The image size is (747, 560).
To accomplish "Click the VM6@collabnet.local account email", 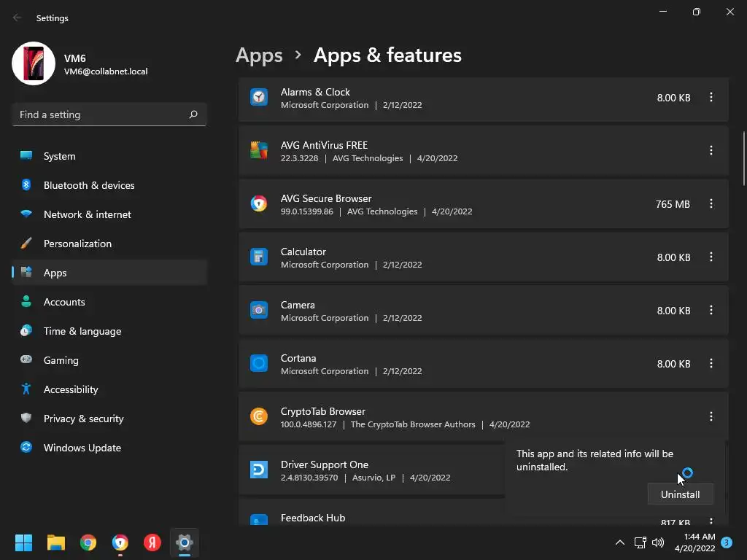I will coord(106,71).
